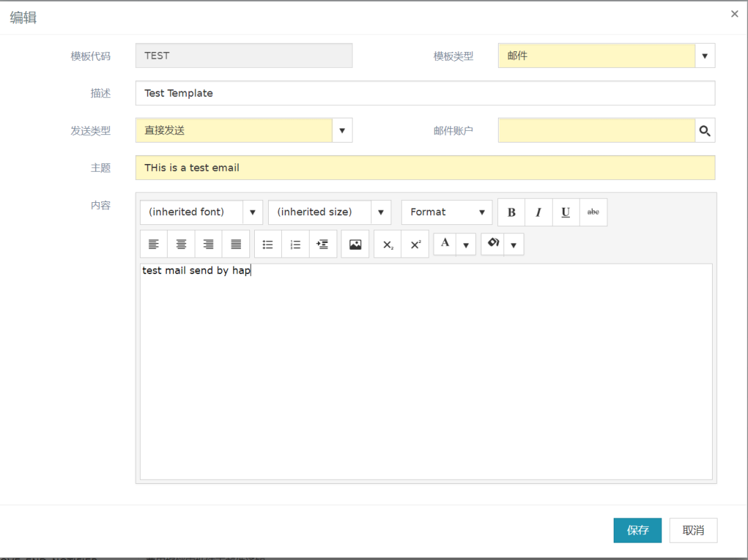This screenshot has width=748, height=560.
Task: Click the 主题 subject field
Action: click(425, 168)
